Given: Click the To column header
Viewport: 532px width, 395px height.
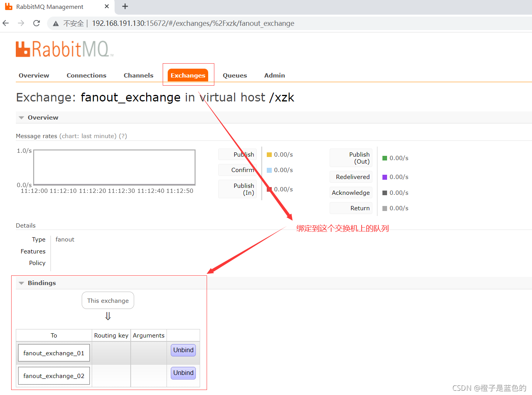Looking at the screenshot, I should [x=54, y=335].
